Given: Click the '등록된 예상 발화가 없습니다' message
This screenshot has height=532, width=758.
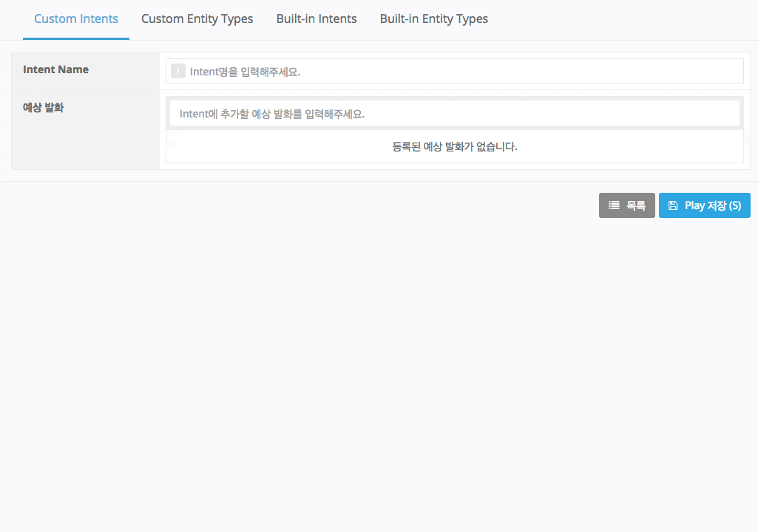Looking at the screenshot, I should pyautogui.click(x=454, y=146).
